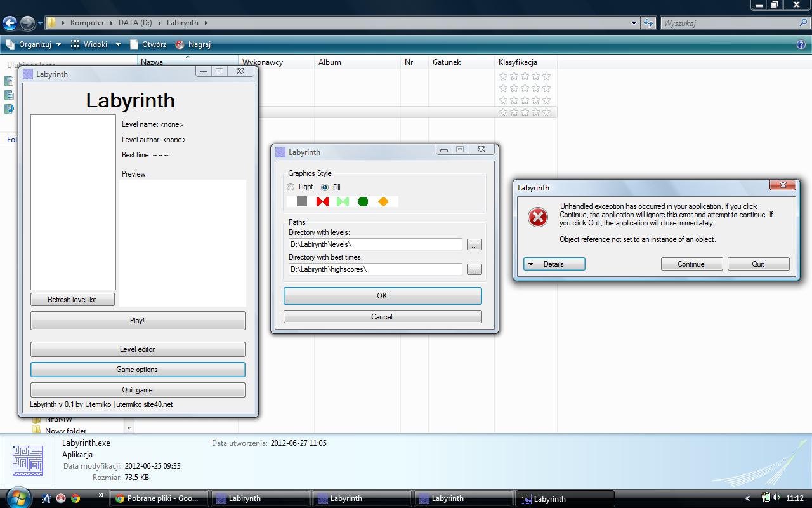Click the Back arrow in Explorer
This screenshot has width=812, height=508.
tap(10, 23)
